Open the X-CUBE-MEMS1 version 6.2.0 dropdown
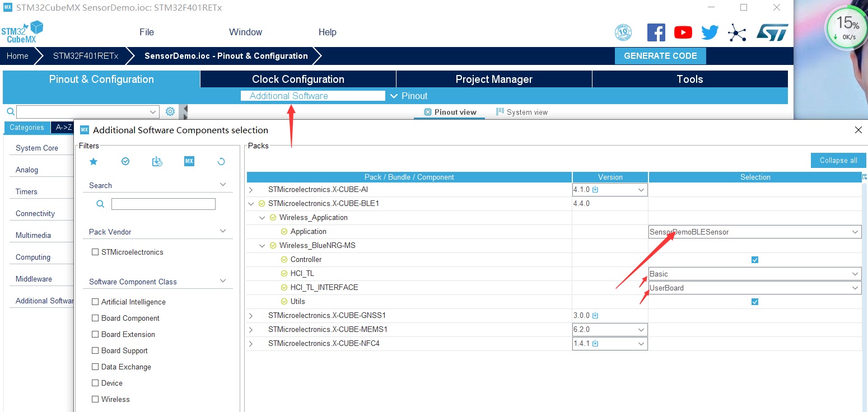 (610, 330)
